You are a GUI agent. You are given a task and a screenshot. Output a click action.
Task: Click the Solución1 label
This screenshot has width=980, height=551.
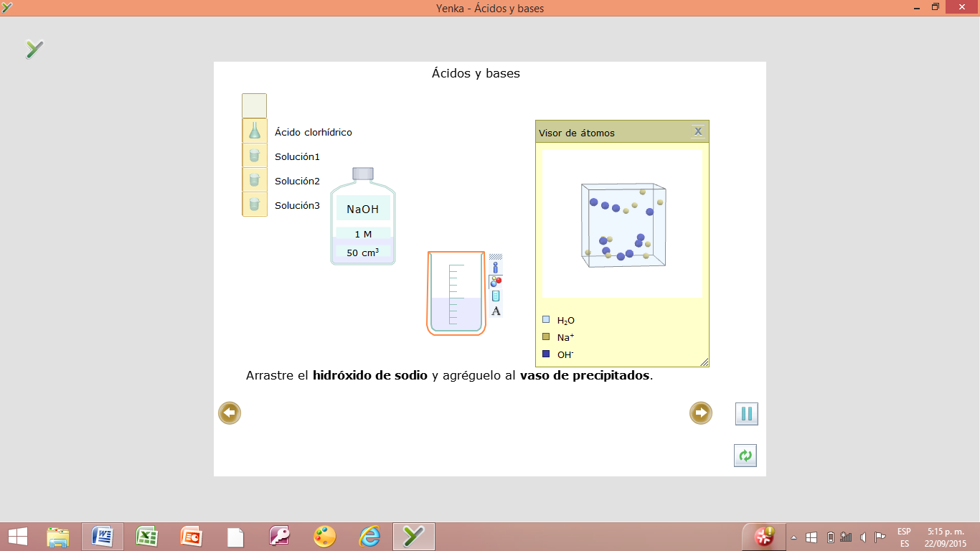(297, 156)
